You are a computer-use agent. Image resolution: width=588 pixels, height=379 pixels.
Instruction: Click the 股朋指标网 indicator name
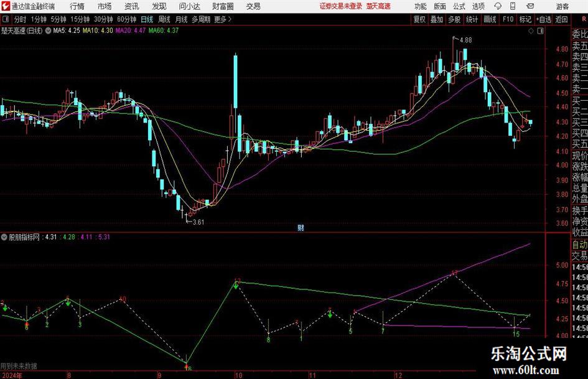(x=24, y=237)
